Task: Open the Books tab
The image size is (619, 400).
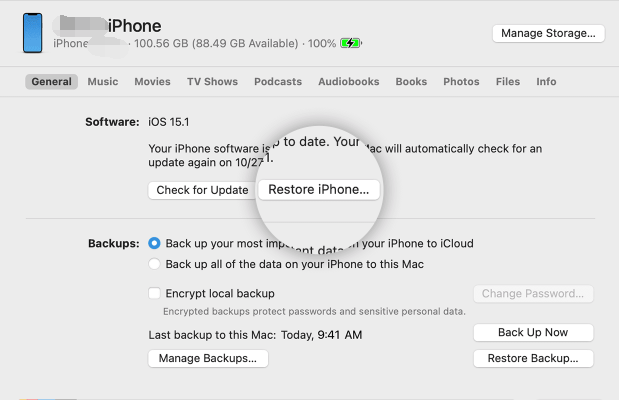Action: [411, 81]
